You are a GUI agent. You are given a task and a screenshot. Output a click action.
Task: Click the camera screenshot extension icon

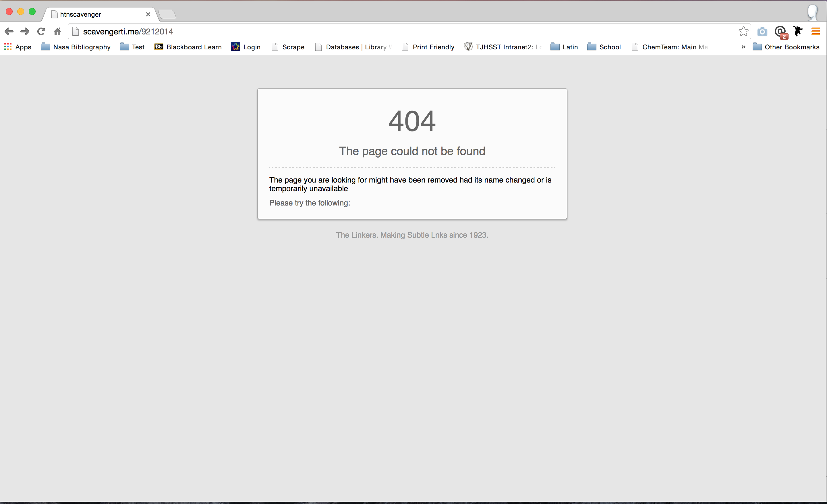pos(762,32)
